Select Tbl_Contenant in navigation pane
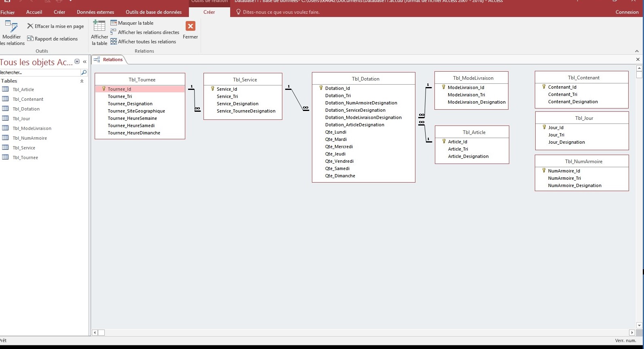 click(x=28, y=99)
